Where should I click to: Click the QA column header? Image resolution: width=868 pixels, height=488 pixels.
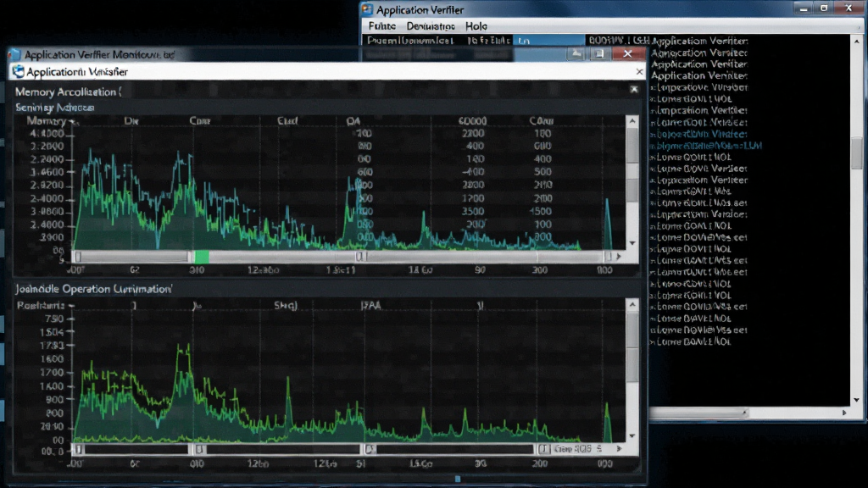click(x=353, y=120)
